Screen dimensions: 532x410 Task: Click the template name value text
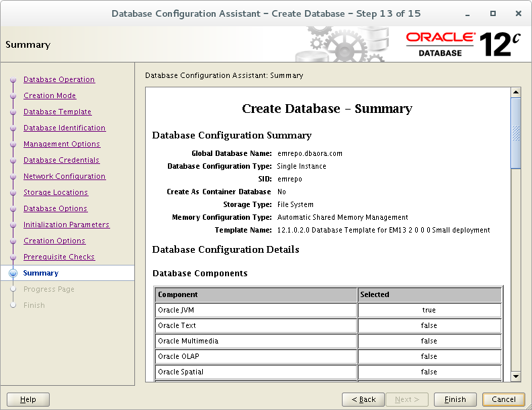click(384, 230)
